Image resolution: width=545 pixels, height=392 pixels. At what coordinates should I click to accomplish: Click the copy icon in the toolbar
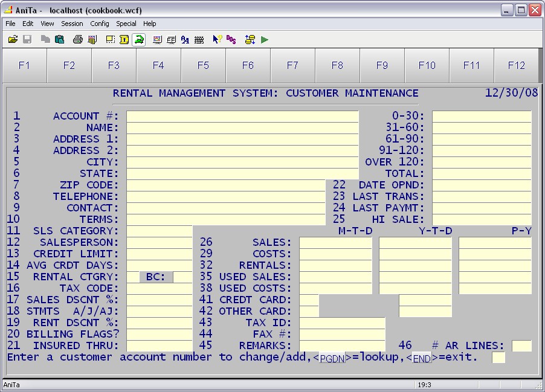click(45, 40)
